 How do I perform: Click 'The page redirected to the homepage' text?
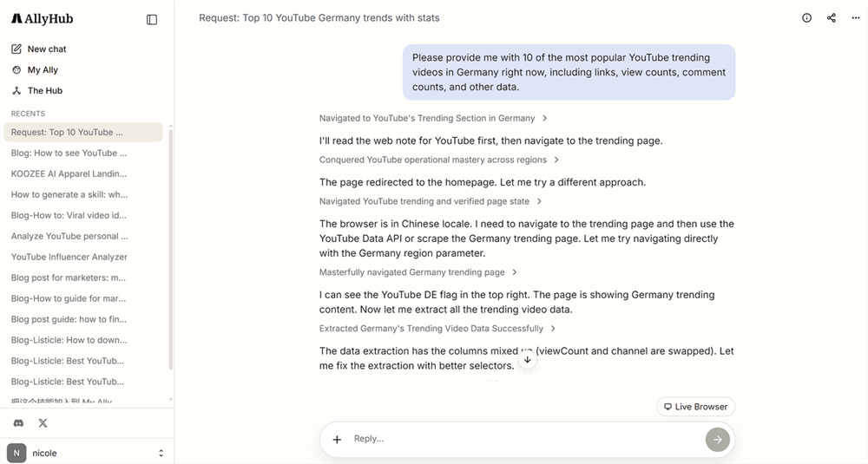point(482,182)
